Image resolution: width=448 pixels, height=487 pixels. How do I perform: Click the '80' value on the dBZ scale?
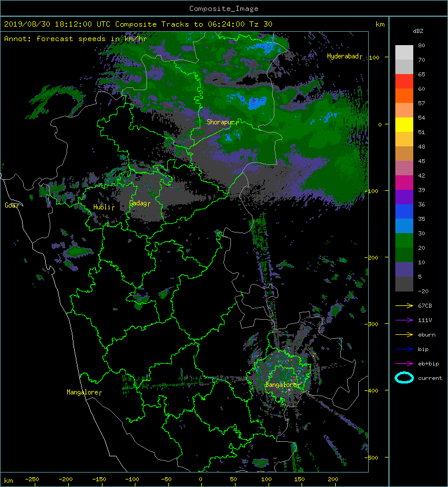pos(421,45)
